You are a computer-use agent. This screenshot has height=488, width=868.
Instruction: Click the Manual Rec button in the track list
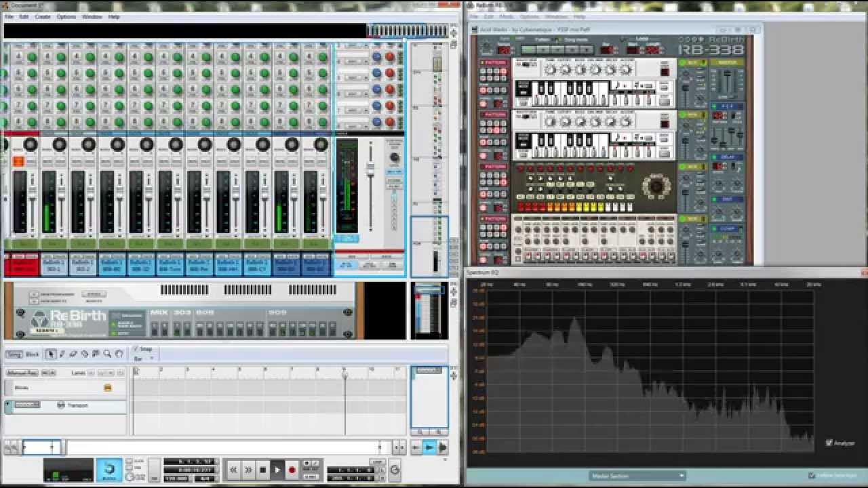pyautogui.click(x=22, y=373)
